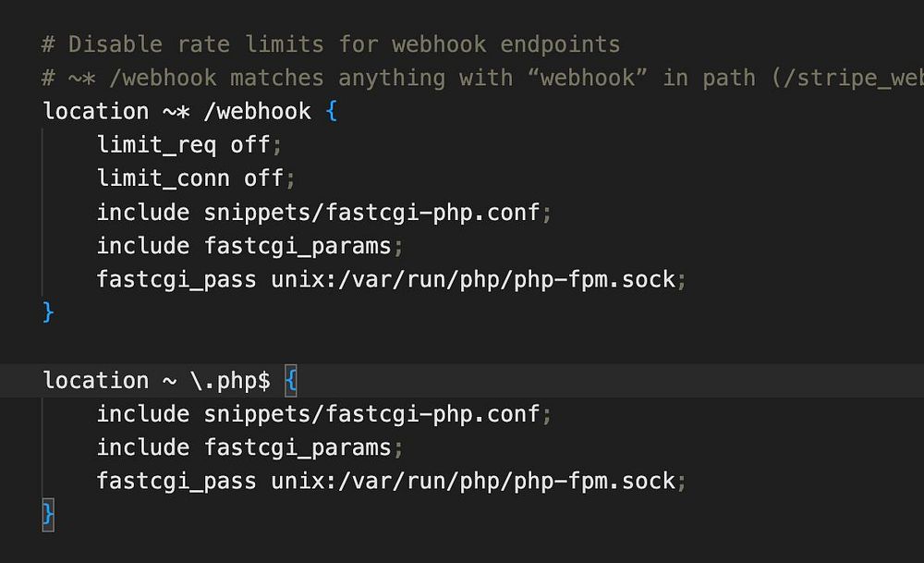Click the unix socket path in the PHP block
The width and height of the screenshot is (924, 563).
coord(473,481)
